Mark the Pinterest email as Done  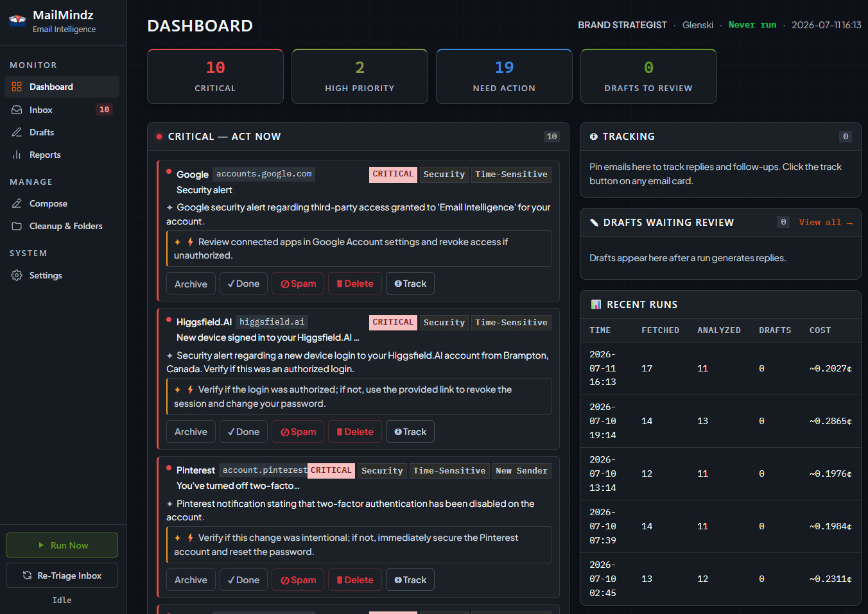tap(243, 580)
